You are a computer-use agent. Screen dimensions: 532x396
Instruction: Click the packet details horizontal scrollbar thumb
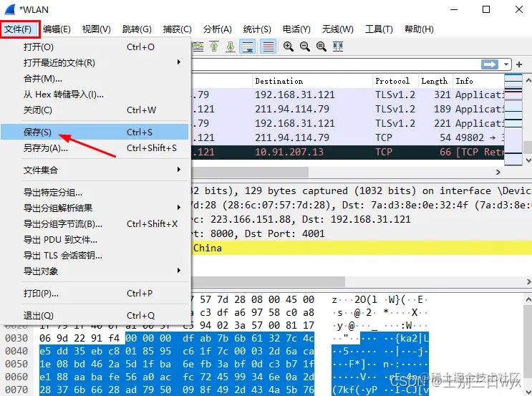tap(269, 281)
